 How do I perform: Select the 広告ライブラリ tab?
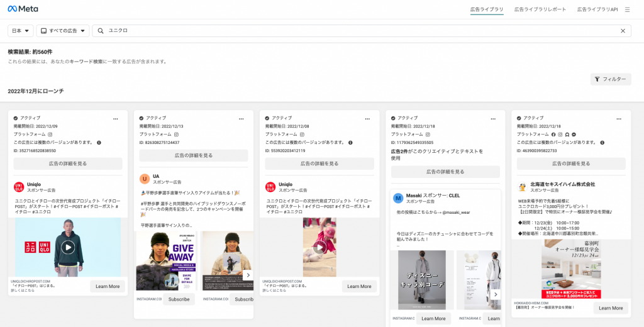click(487, 9)
